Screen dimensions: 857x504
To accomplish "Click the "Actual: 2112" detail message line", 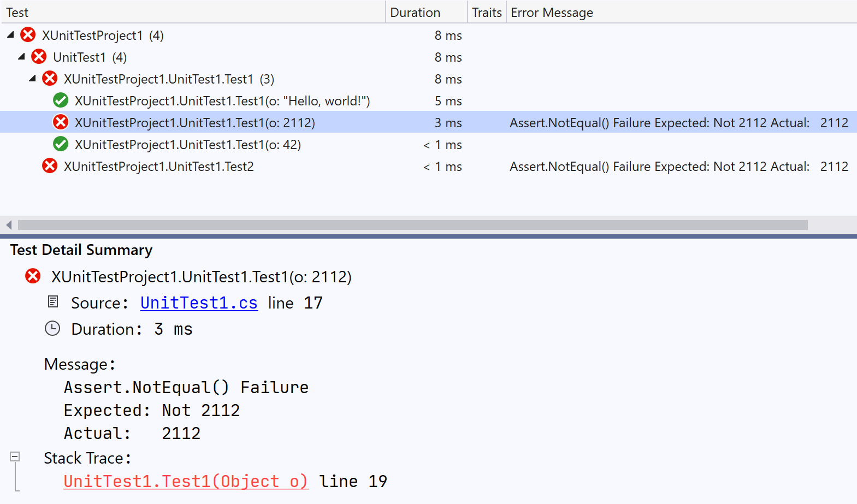I will pyautogui.click(x=132, y=433).
